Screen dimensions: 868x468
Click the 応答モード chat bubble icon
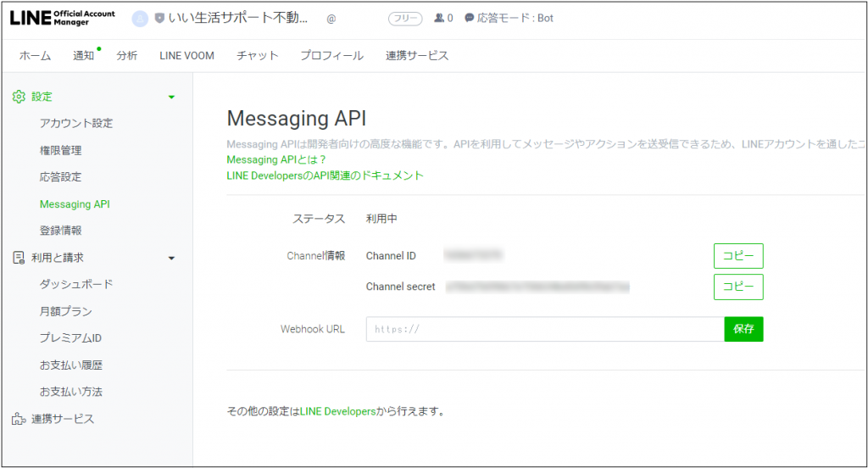470,19
